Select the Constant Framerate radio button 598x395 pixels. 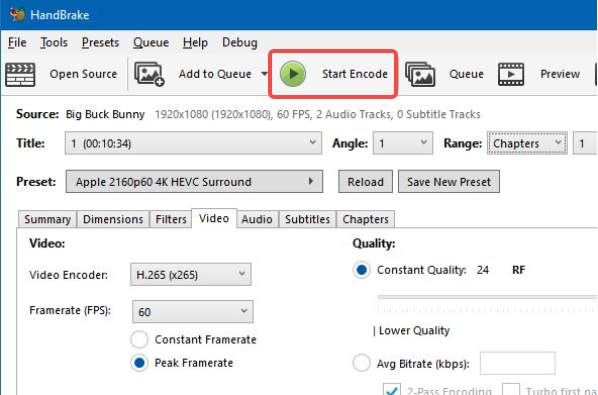(139, 339)
